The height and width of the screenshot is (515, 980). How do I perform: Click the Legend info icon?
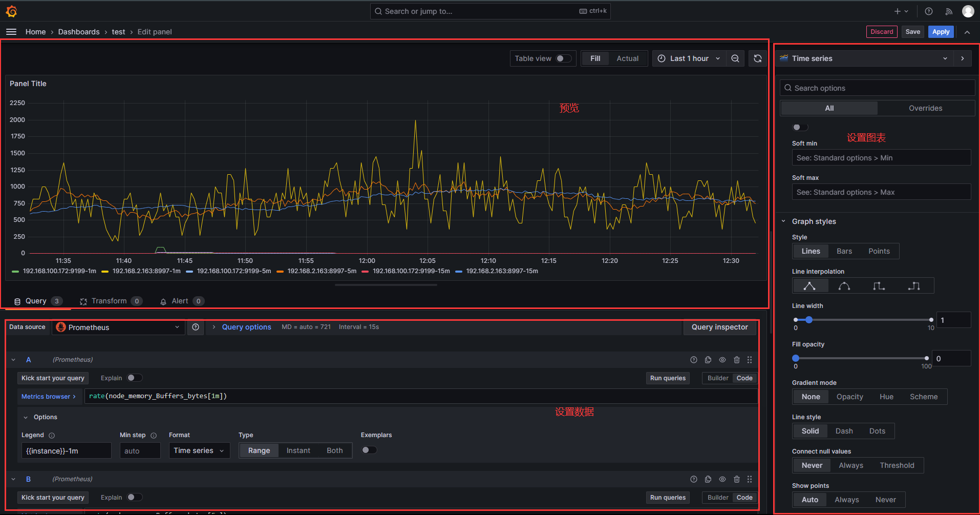coord(52,436)
